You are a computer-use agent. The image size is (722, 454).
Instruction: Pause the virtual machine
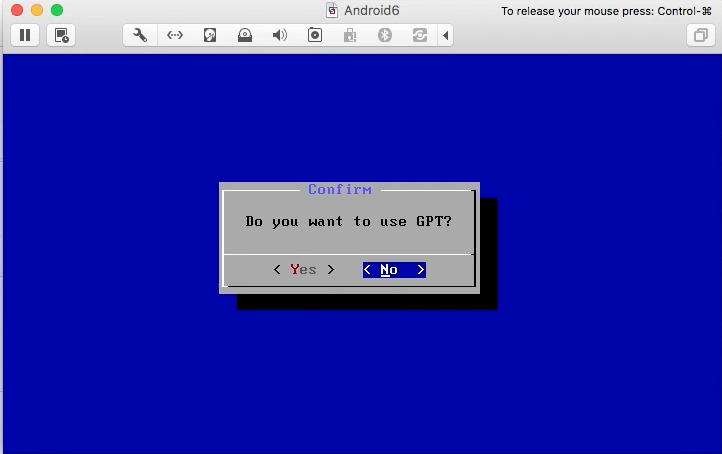(x=25, y=35)
